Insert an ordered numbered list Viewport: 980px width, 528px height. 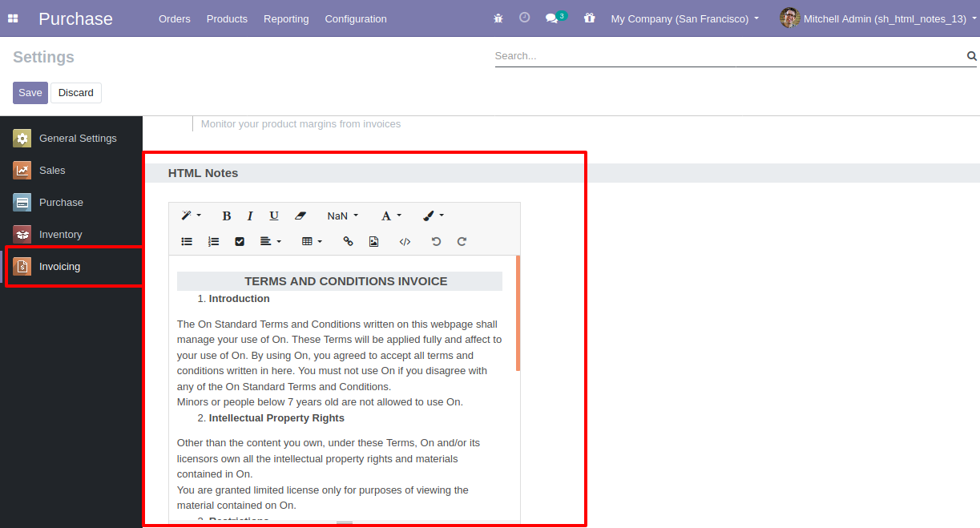[213, 241]
